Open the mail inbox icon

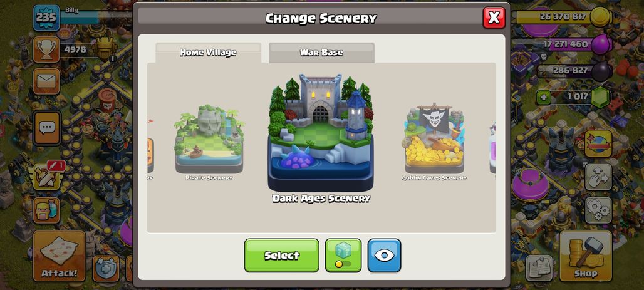pos(46,81)
